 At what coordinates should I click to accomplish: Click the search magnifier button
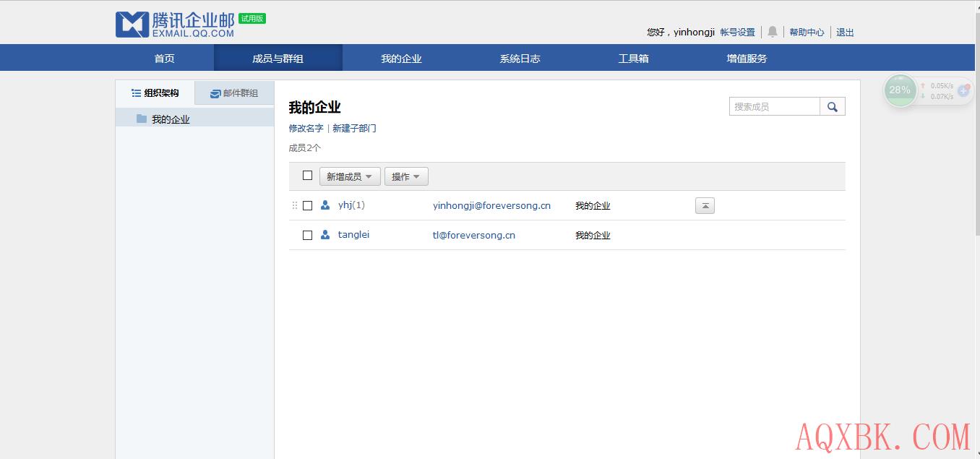[833, 106]
